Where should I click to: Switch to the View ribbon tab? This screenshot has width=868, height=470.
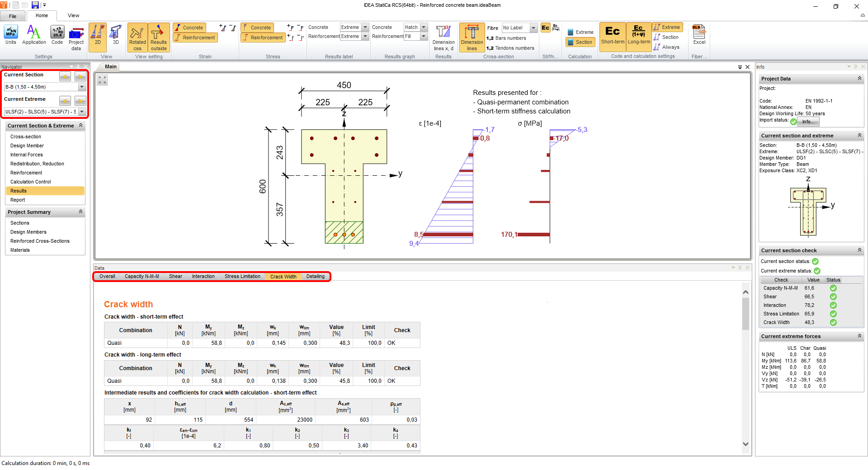coord(74,15)
